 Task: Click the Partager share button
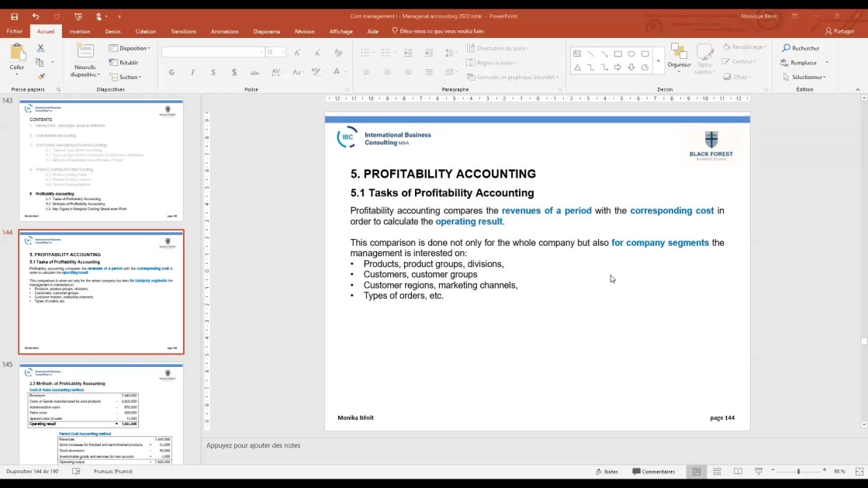(839, 32)
